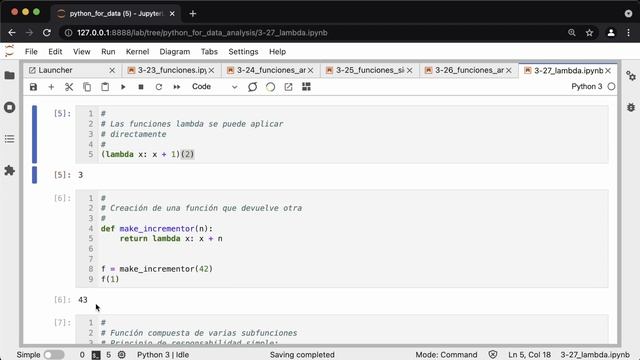640x360 pixels.
Task: Click output value 43
Action: [x=83, y=300]
